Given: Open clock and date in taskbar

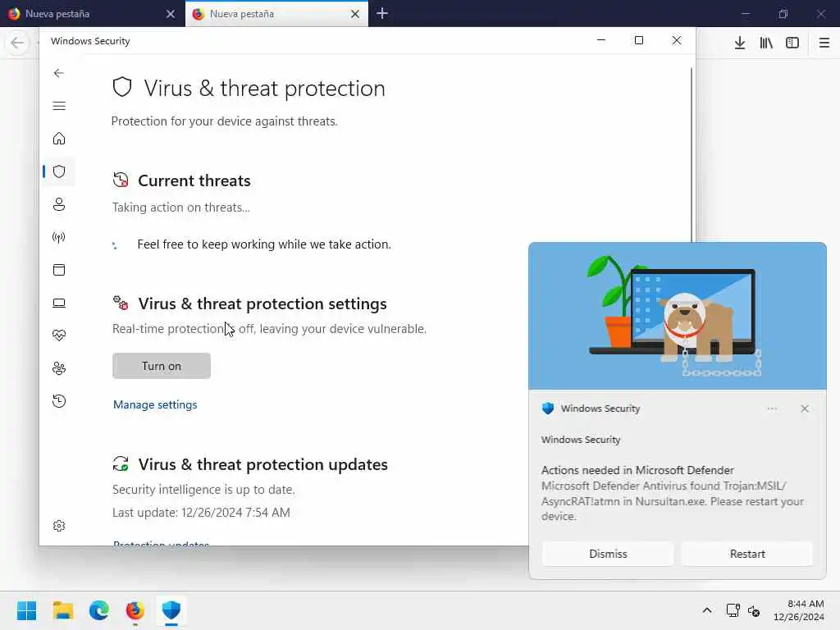Looking at the screenshot, I should point(799,610).
